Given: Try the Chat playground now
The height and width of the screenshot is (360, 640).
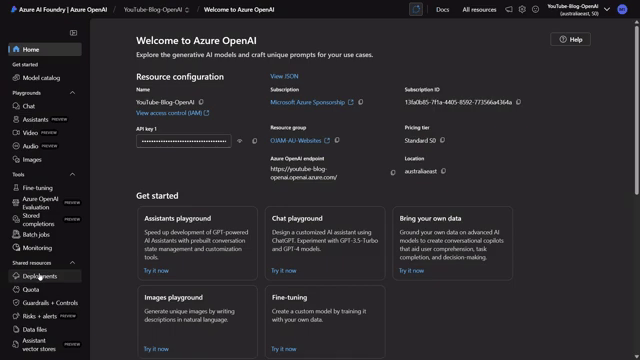Looking at the screenshot, I should tap(284, 271).
